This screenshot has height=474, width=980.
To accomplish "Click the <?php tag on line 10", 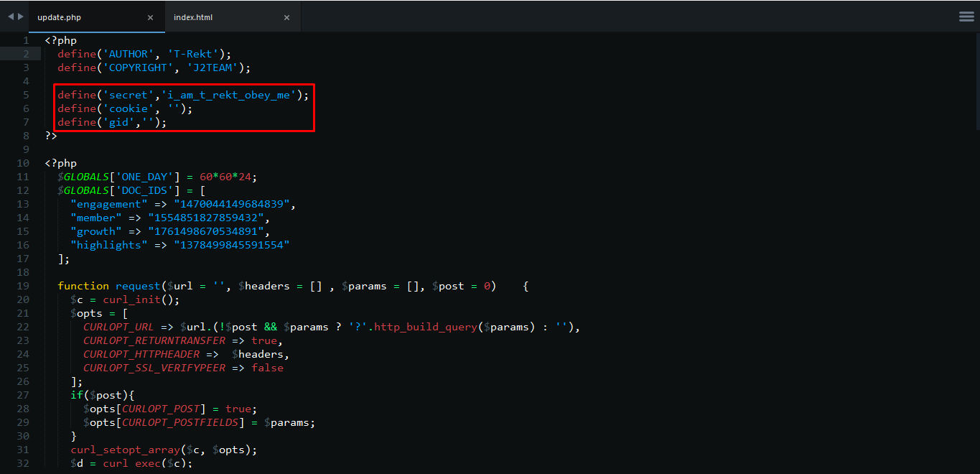I will point(60,164).
